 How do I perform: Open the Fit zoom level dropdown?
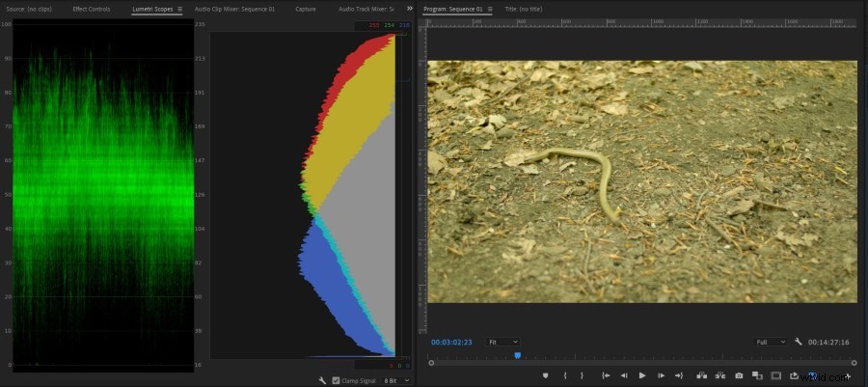tap(502, 343)
